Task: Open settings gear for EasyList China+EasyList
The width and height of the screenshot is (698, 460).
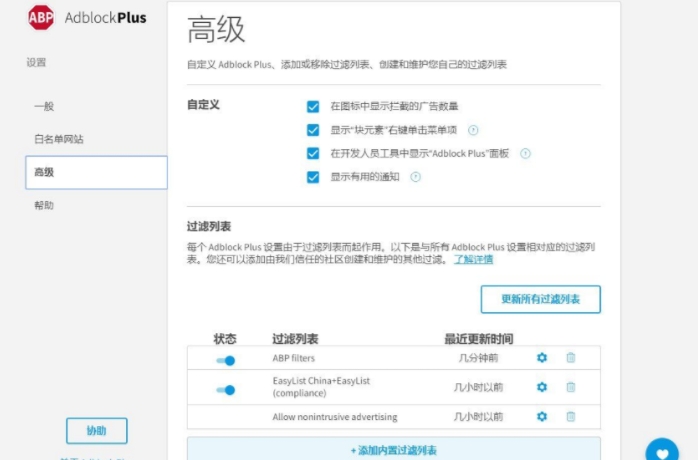Action: (542, 387)
